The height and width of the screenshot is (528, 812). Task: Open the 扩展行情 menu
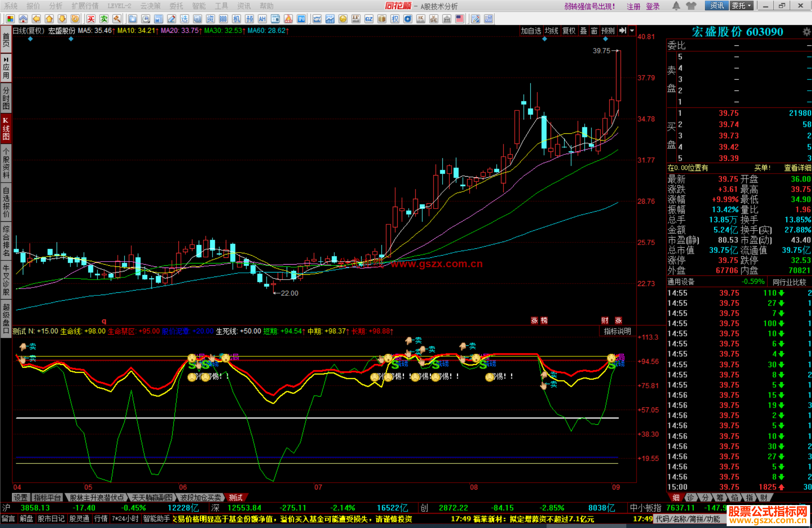point(85,6)
